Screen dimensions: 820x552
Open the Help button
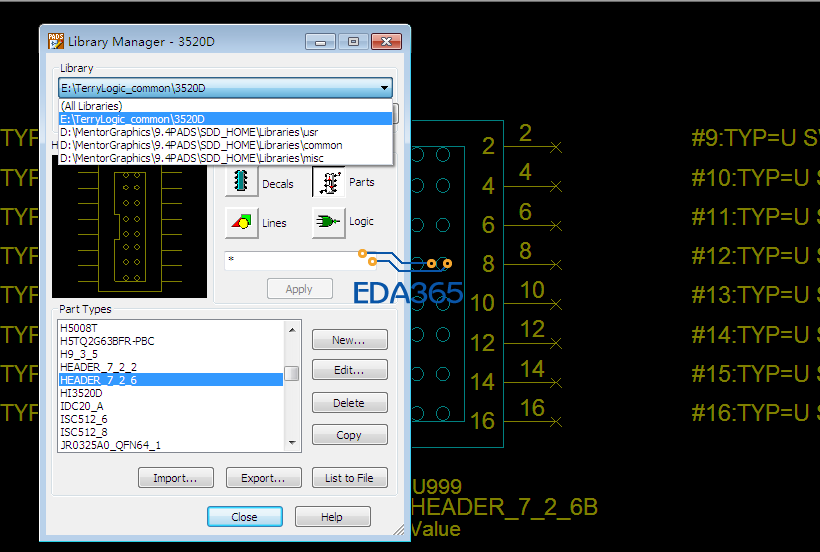tap(333, 516)
